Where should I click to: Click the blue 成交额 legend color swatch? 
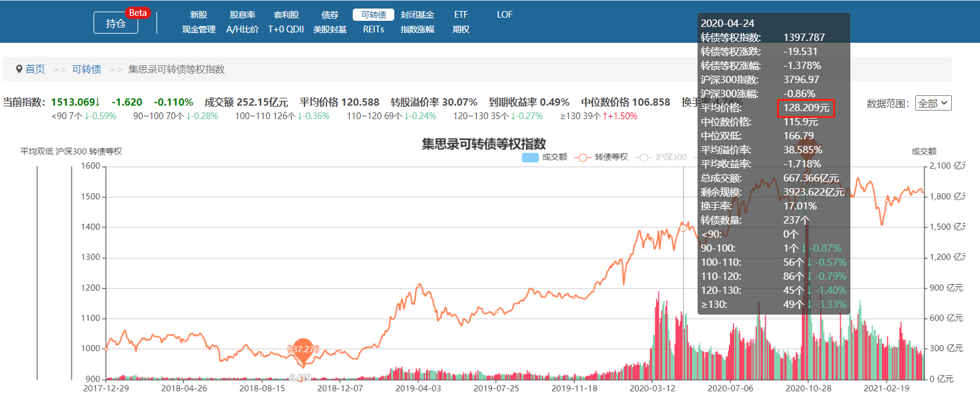click(x=530, y=158)
